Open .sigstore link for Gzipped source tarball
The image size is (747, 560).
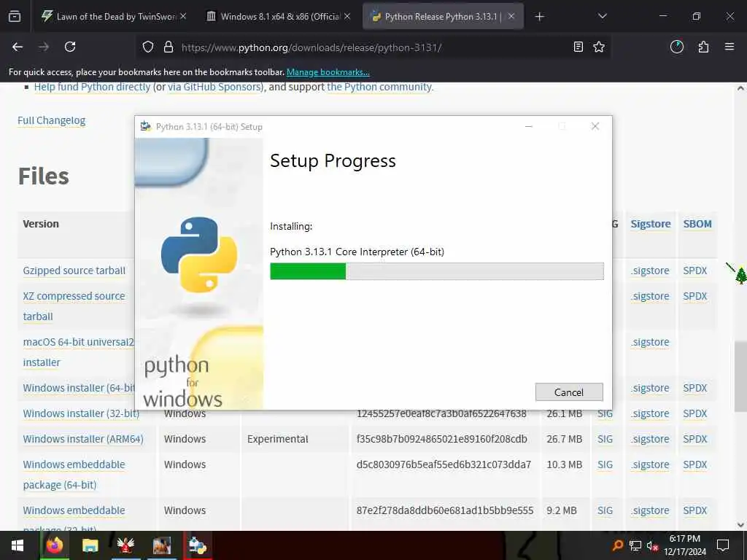click(650, 271)
